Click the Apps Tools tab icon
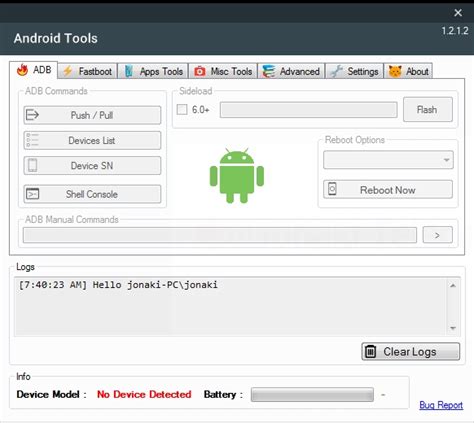 click(x=129, y=71)
